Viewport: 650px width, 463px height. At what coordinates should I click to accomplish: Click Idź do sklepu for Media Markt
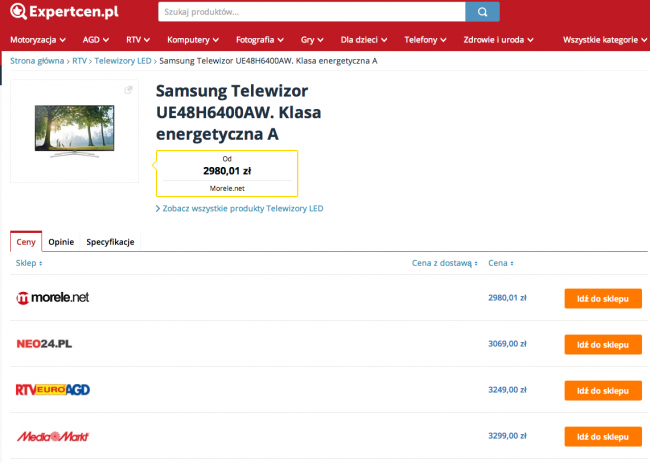603,436
